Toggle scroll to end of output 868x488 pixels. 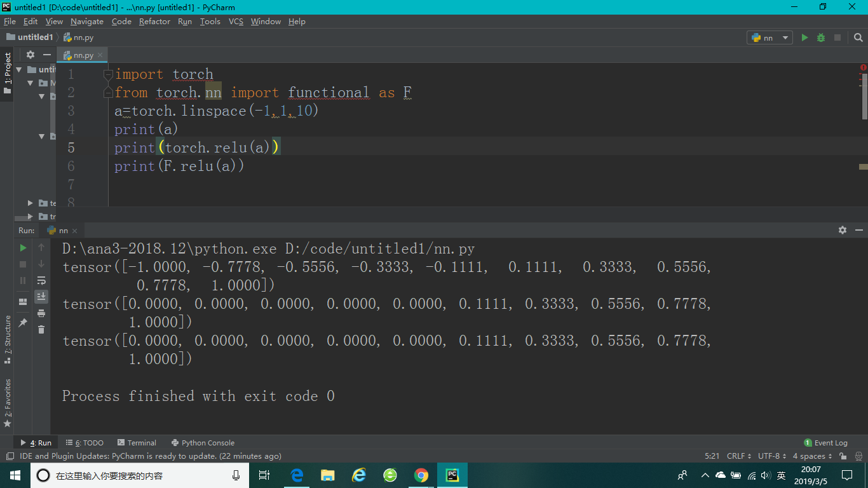(x=41, y=297)
